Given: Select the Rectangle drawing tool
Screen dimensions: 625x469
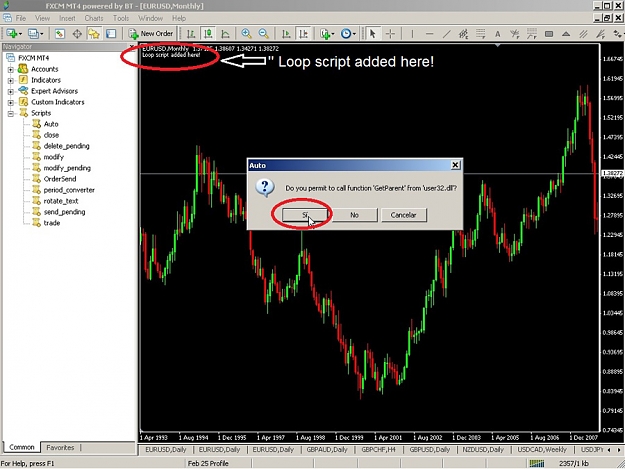Looking at the screenshot, I should (549, 34).
